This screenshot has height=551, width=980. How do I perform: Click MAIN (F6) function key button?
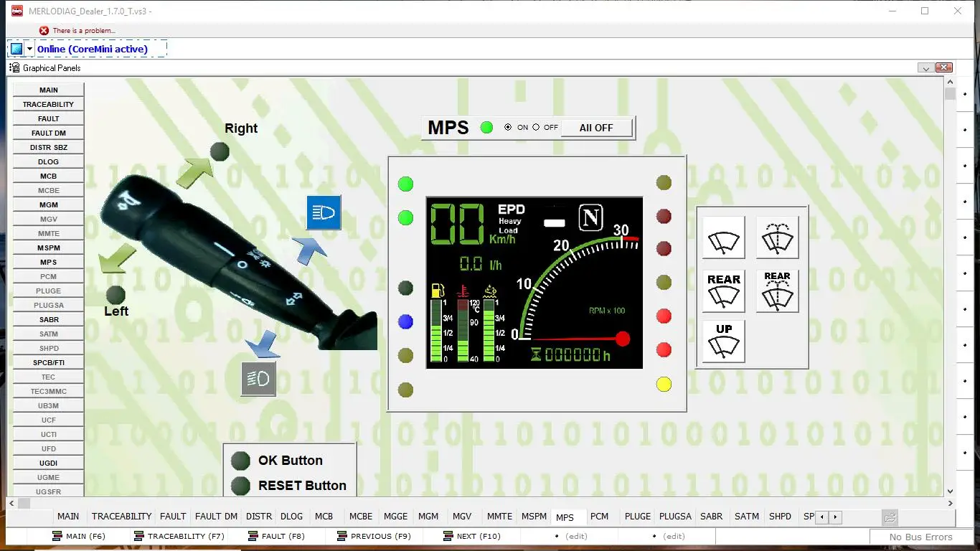coord(79,536)
